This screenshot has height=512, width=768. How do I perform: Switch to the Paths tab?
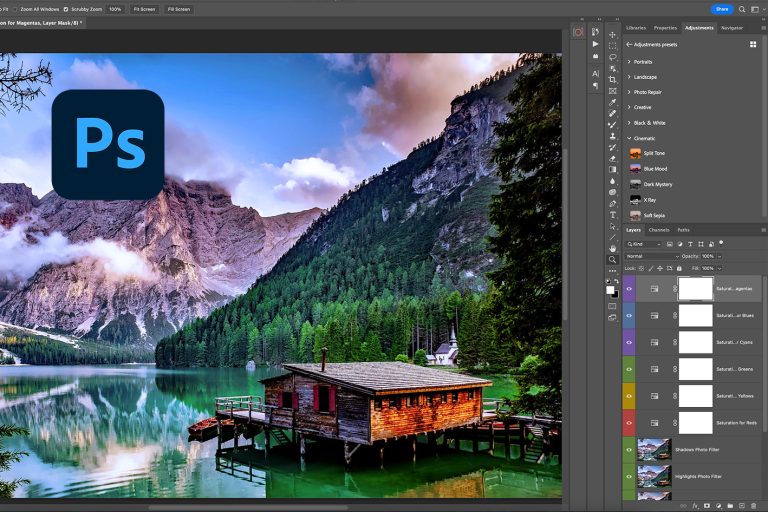(x=683, y=230)
